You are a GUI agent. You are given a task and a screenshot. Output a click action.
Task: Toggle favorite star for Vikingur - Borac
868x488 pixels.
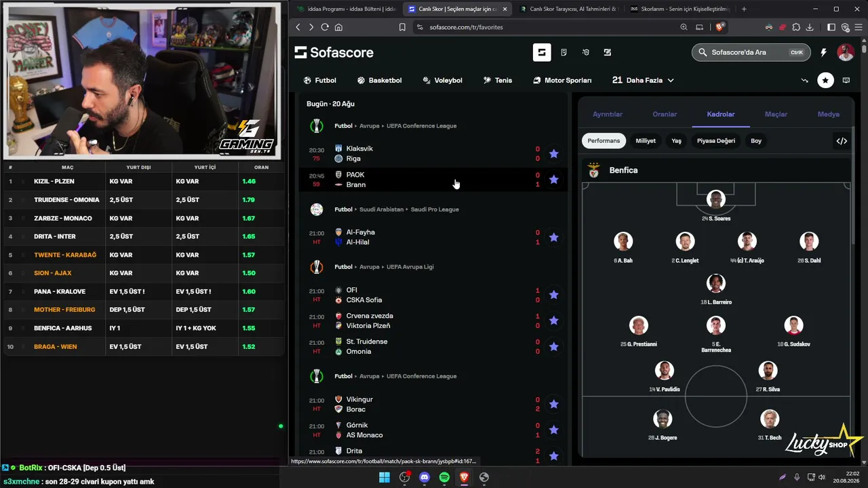coord(554,404)
